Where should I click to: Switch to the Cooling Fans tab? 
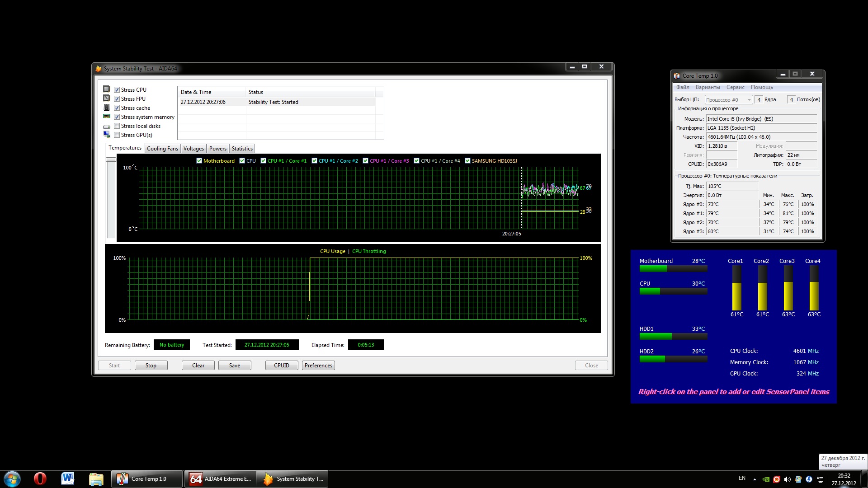(x=162, y=149)
